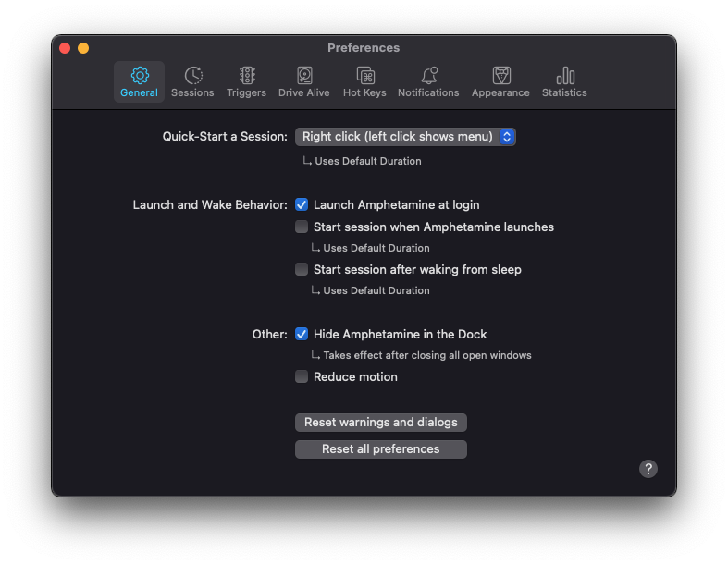Go to the Notifications bell icon
Viewport: 728px width, 565px height.
(x=428, y=76)
